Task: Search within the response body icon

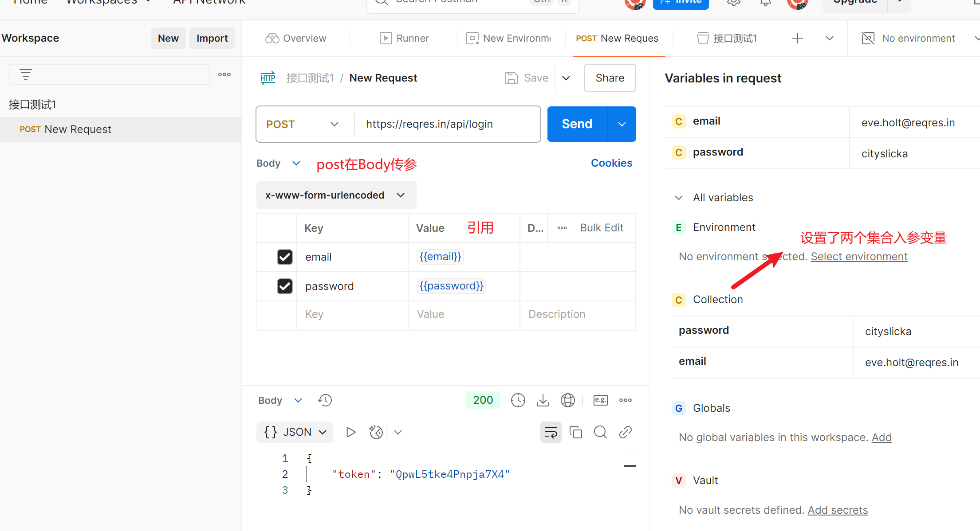Action: [600, 432]
